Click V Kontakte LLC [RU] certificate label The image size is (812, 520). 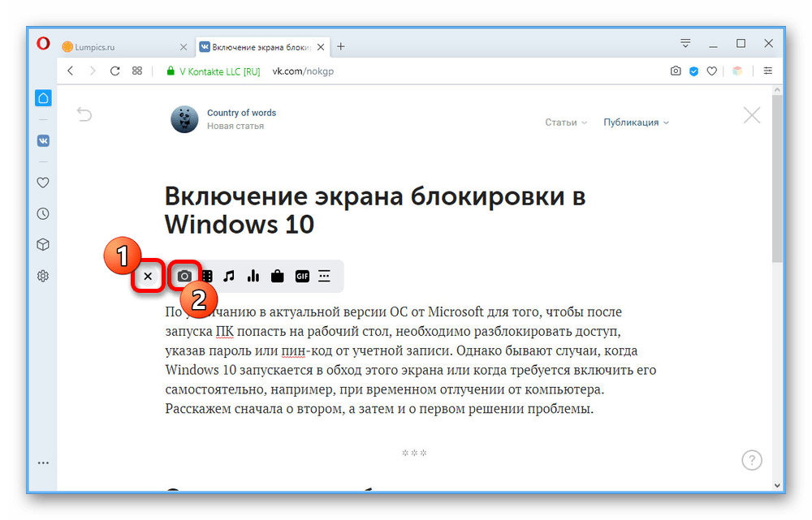[219, 71]
